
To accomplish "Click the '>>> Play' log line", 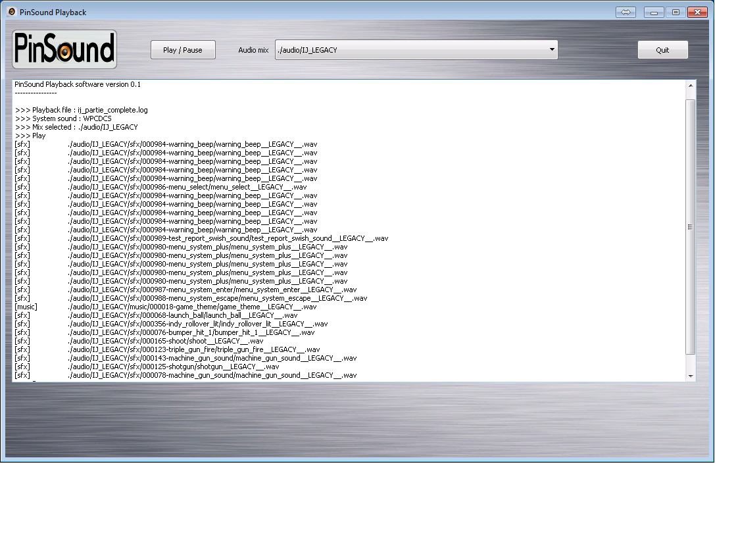I will click(30, 135).
